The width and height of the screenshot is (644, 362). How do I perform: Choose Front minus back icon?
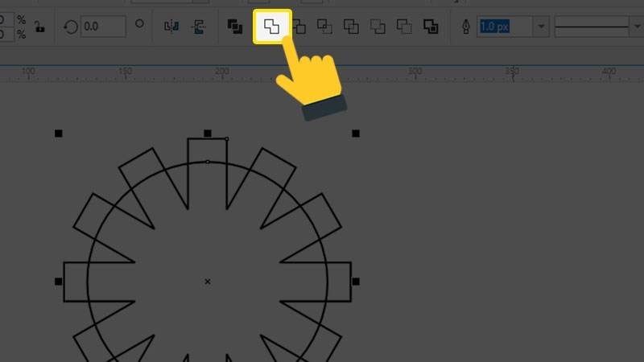click(x=378, y=27)
